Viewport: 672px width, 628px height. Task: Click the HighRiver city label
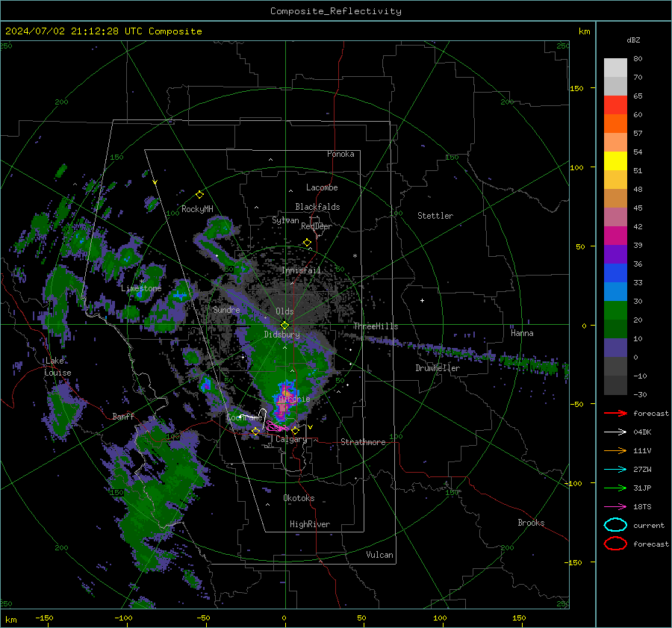[310, 524]
